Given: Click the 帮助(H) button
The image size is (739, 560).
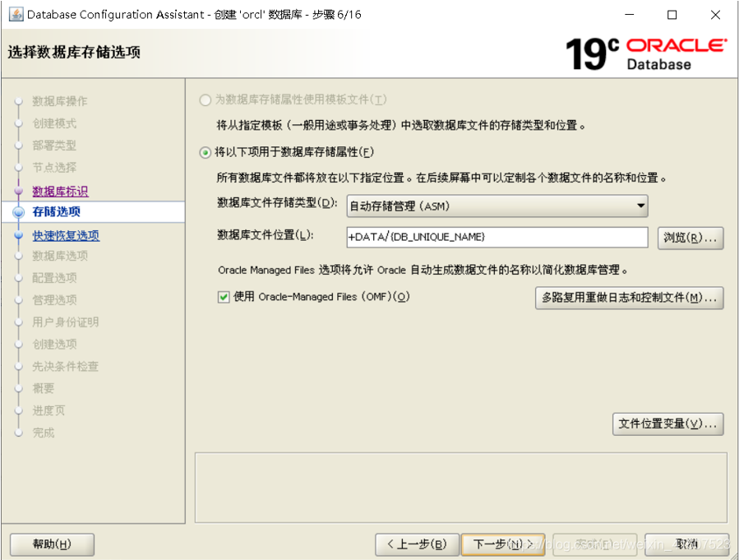Looking at the screenshot, I should pos(52,544).
